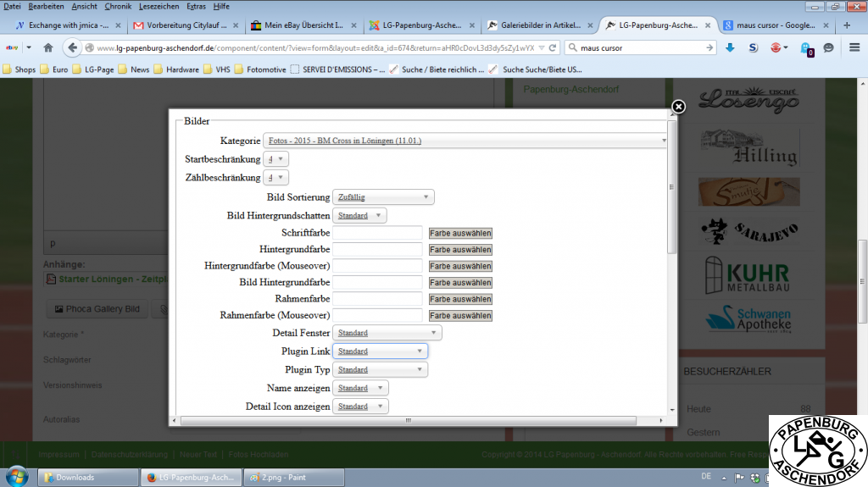Expand the Detail Fenster dropdown
Image resolution: width=868 pixels, height=487 pixels.
coord(387,334)
